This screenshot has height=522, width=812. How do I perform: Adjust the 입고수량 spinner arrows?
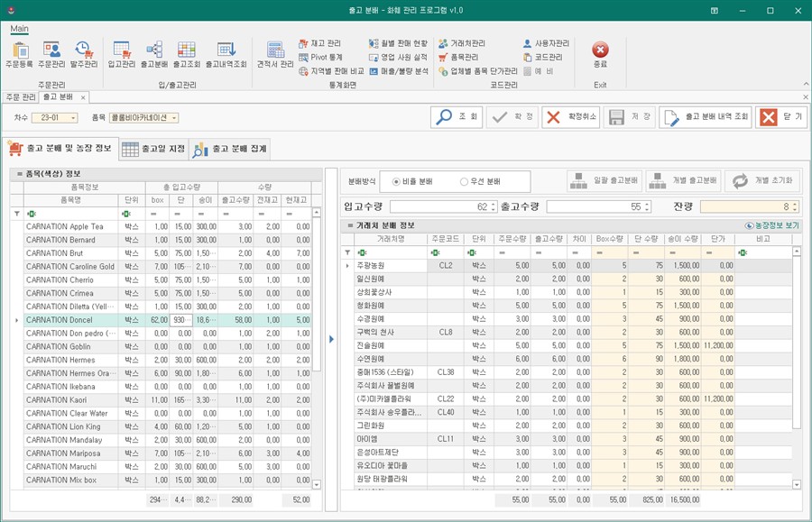(493, 207)
